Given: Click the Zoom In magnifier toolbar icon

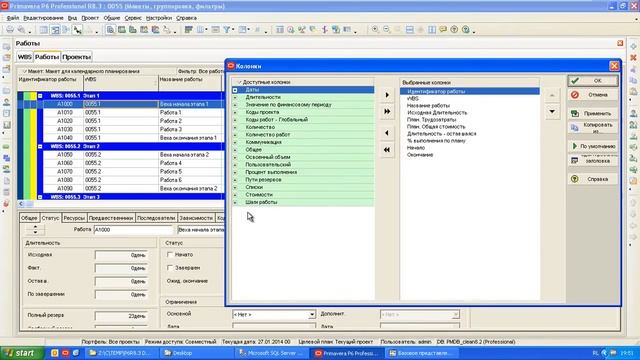Looking at the screenshot, I should pos(375,30).
